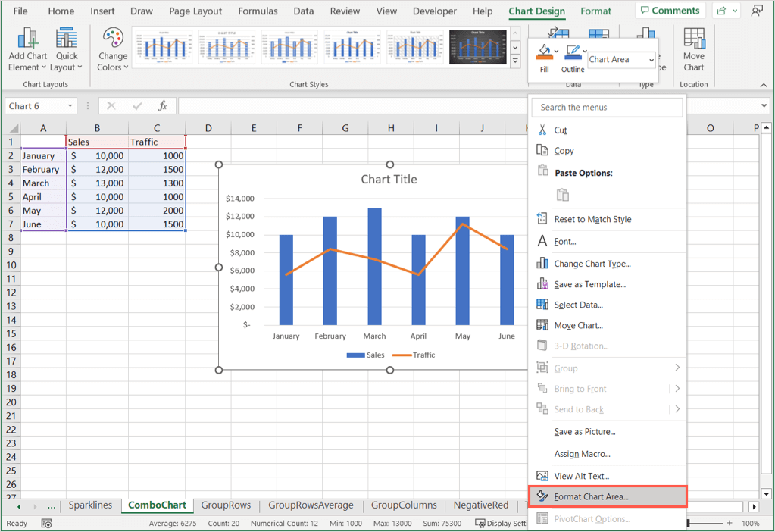Choose Format Chart Area from context menu
Screen dimensions: 775x532
[x=591, y=497]
